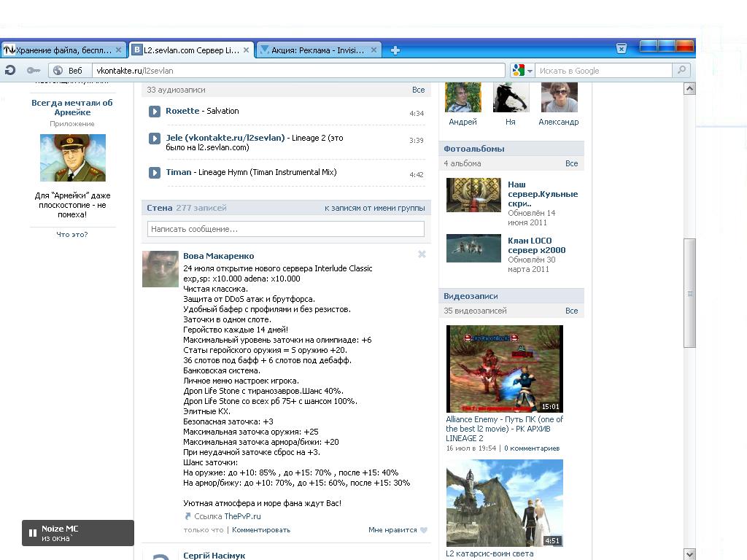The width and height of the screenshot is (747, 560).
Task: Click Что это? under the ad
Action: (72, 234)
